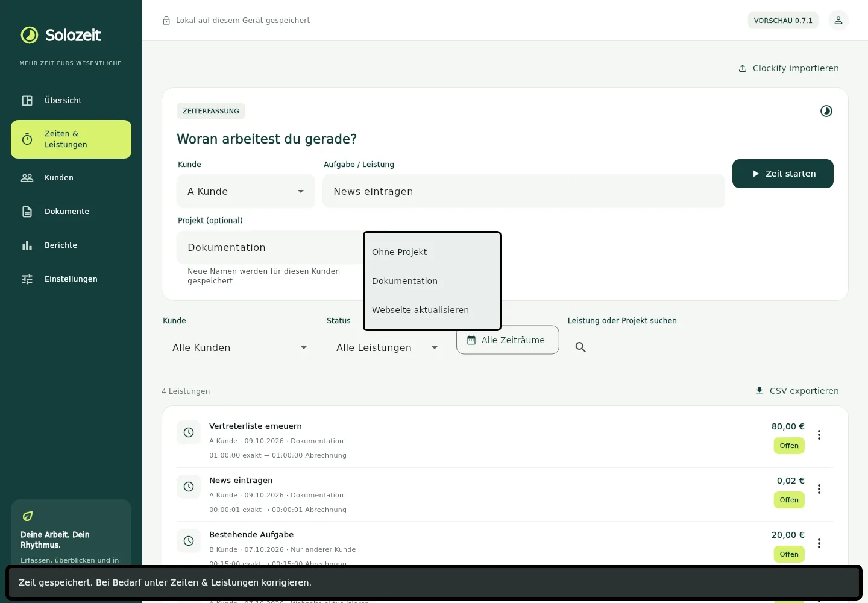Choose Ohne Projekt from the suggestions

432,252
